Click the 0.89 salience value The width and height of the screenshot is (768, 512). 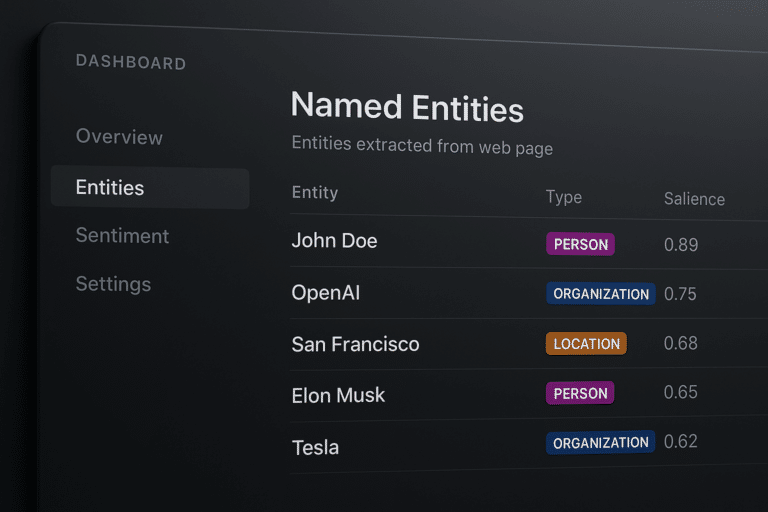point(681,244)
